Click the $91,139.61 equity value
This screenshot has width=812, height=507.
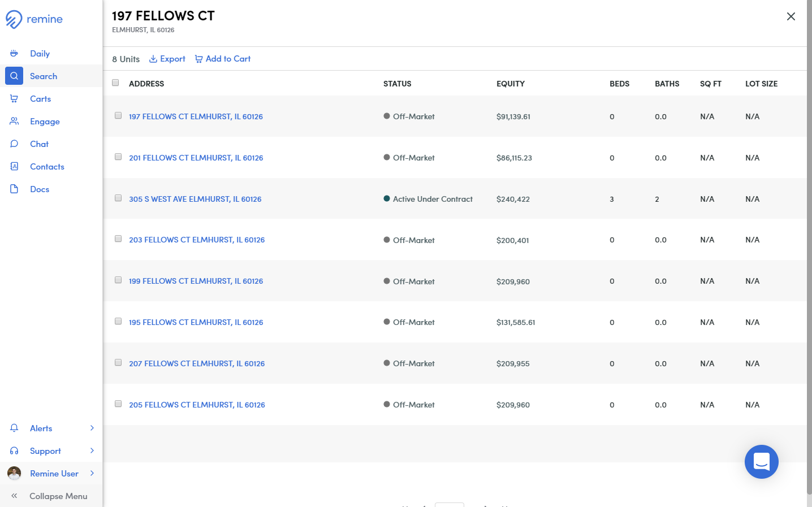513,116
